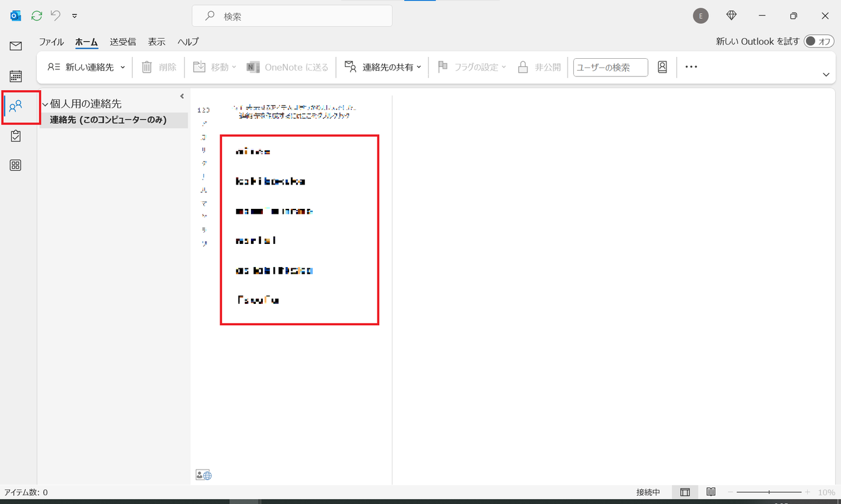Click the address book icon
The image size is (841, 504).
click(x=662, y=67)
